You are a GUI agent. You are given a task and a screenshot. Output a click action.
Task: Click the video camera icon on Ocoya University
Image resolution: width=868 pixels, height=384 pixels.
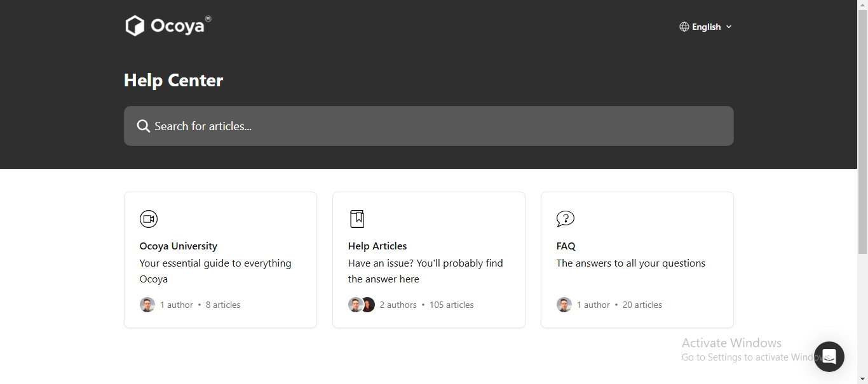click(149, 219)
